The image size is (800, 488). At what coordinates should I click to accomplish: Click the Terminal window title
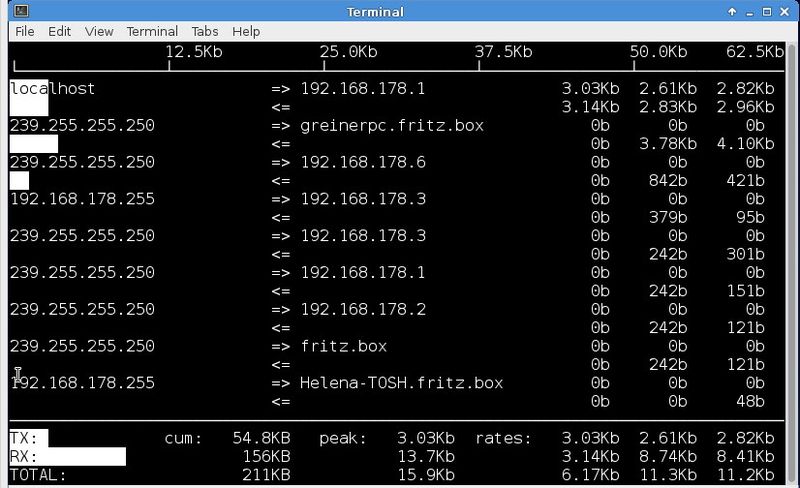[375, 12]
